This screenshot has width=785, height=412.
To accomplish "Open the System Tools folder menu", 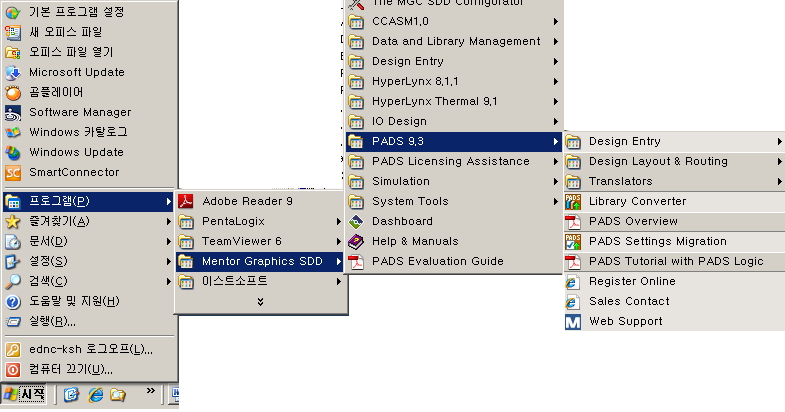I will tap(454, 202).
